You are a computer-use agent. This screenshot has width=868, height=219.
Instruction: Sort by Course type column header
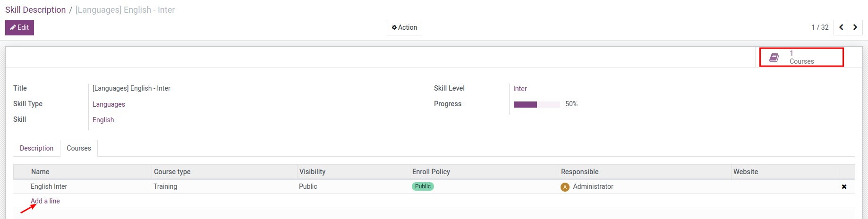click(172, 172)
